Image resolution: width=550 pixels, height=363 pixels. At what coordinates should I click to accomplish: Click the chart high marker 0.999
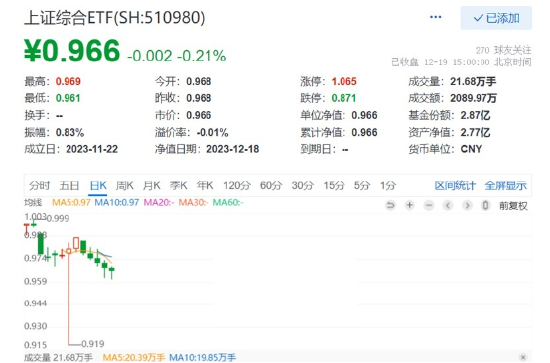click(58, 219)
